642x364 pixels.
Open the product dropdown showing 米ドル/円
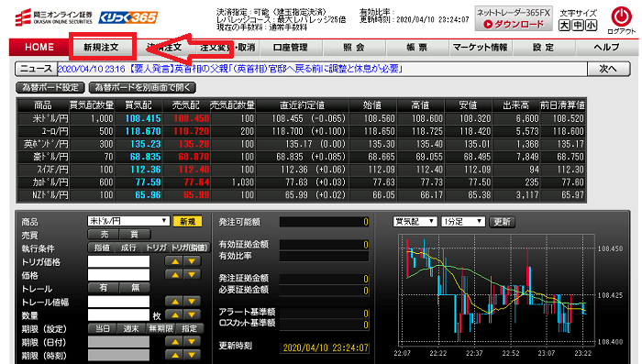point(128,221)
